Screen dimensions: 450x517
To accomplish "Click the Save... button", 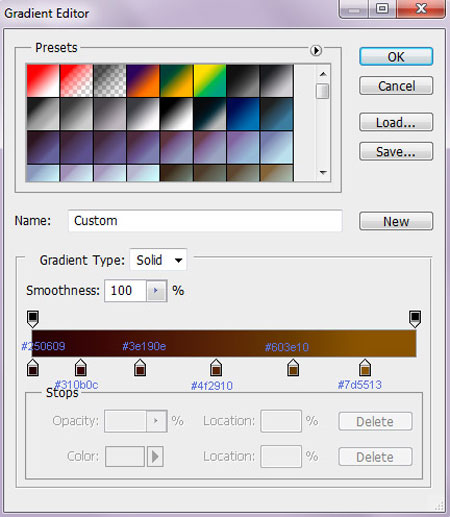I will [396, 152].
